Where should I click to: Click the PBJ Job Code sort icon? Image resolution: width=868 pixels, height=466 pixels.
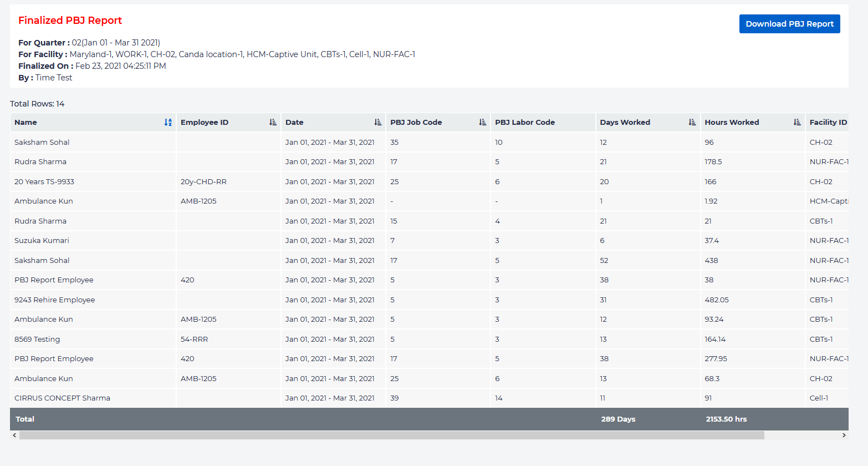click(482, 123)
